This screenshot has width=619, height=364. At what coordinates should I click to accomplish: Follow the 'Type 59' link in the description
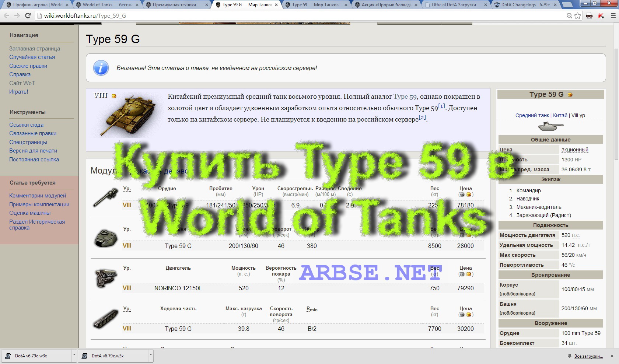(x=405, y=97)
